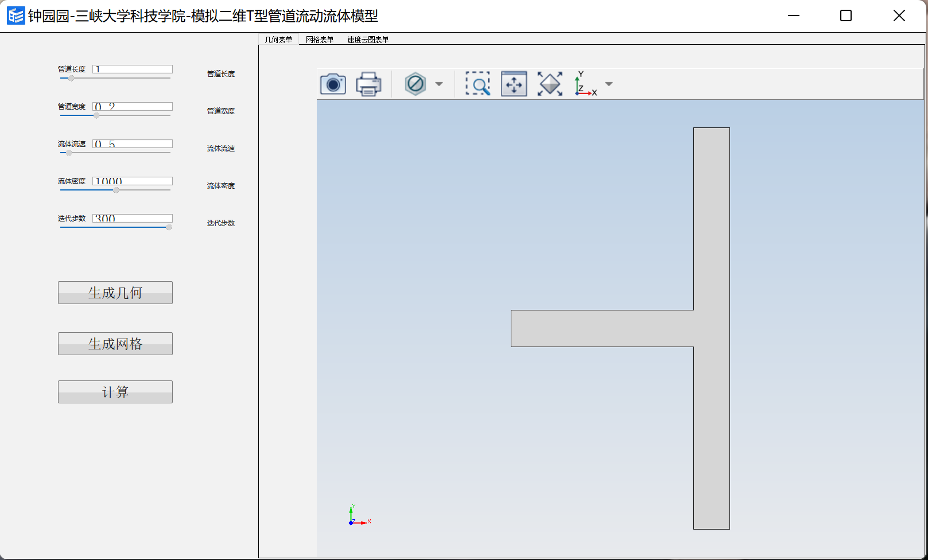Click the 管道宽度 input field

coord(133,107)
